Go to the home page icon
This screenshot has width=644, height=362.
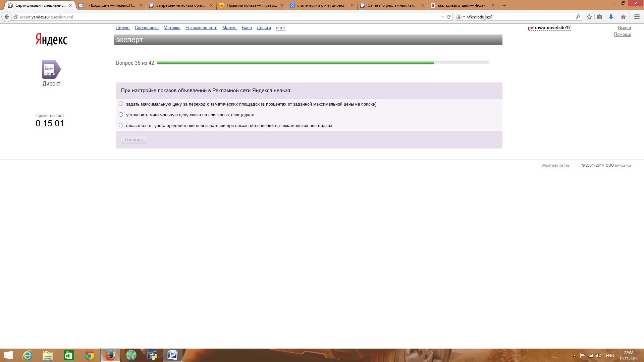[x=623, y=17]
